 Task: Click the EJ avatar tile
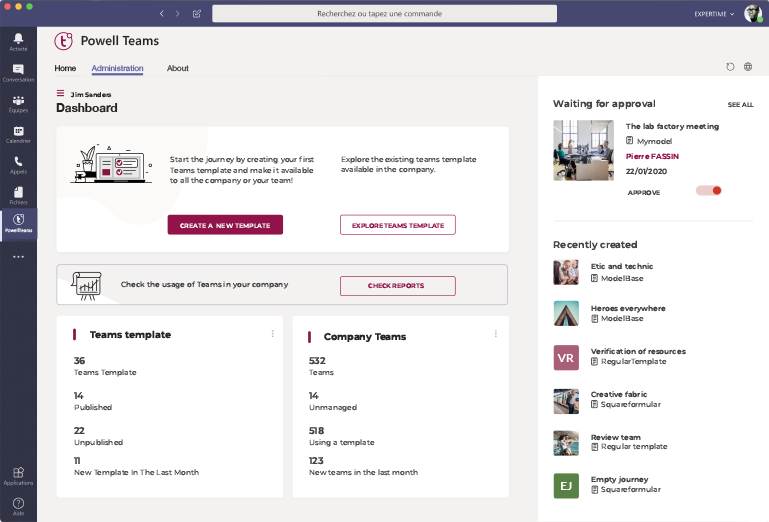click(x=566, y=486)
